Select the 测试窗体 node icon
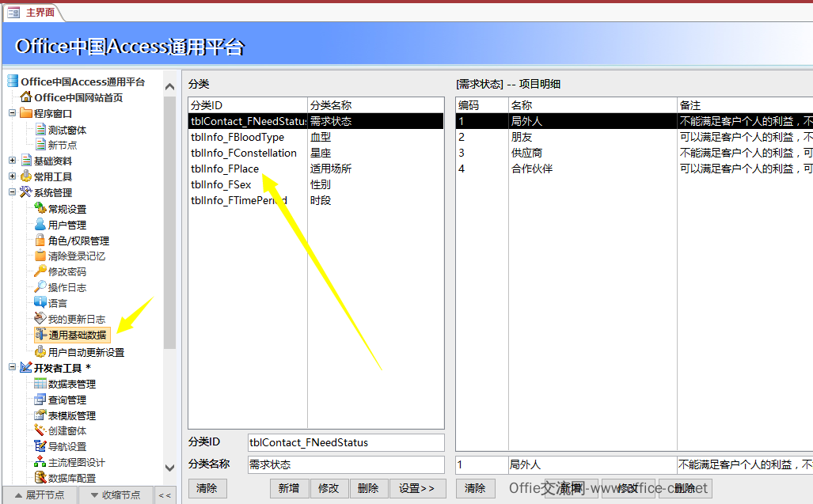Image resolution: width=813 pixels, height=504 pixels. tap(40, 130)
